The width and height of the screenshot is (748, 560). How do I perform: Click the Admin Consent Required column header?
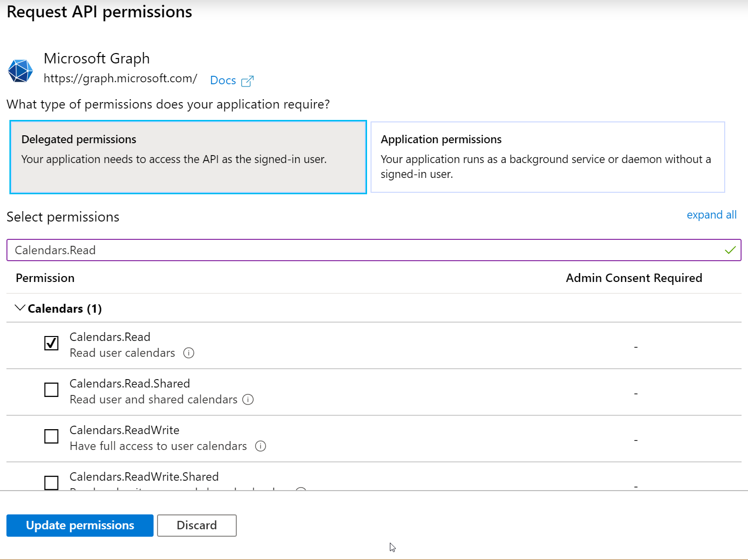[634, 278]
